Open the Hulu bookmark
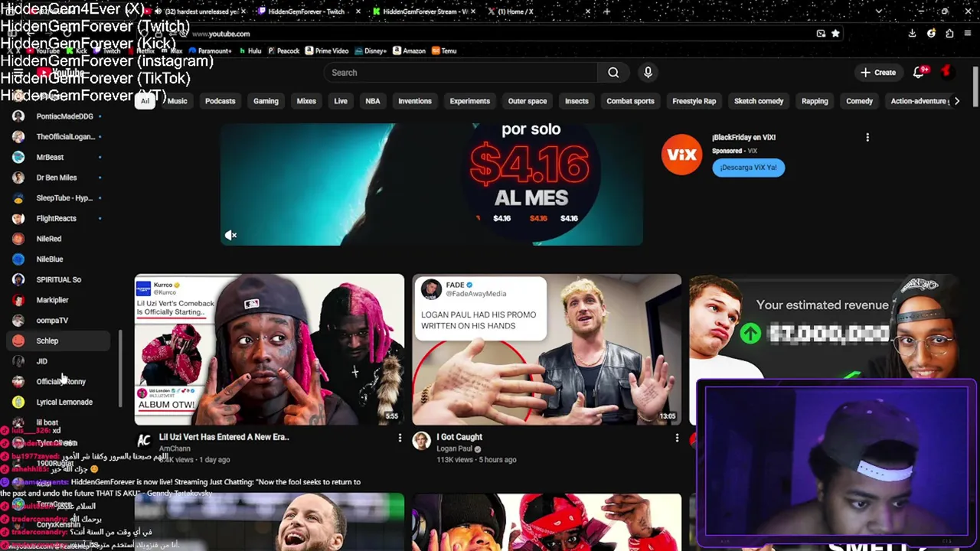 [x=250, y=51]
